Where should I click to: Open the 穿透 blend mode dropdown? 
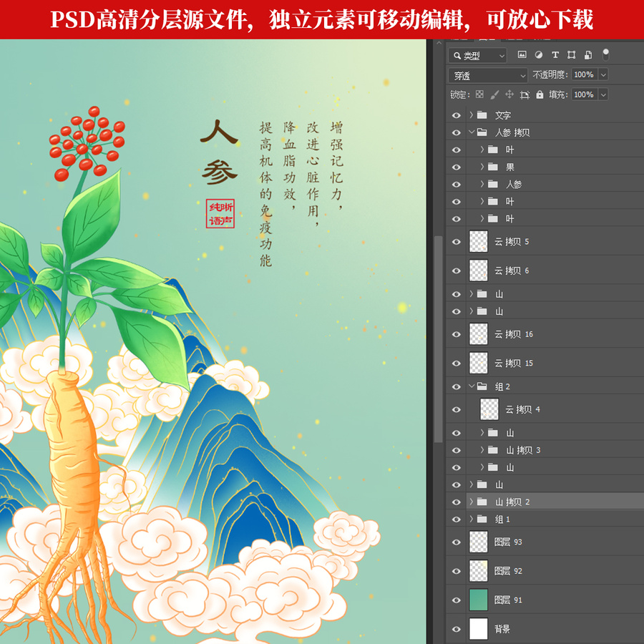pyautogui.click(x=487, y=76)
